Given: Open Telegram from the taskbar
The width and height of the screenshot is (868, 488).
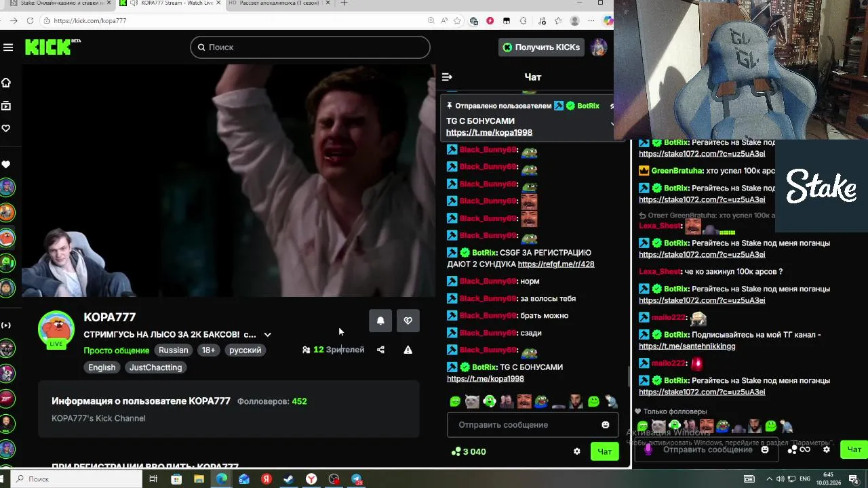Looking at the screenshot, I should [x=356, y=479].
